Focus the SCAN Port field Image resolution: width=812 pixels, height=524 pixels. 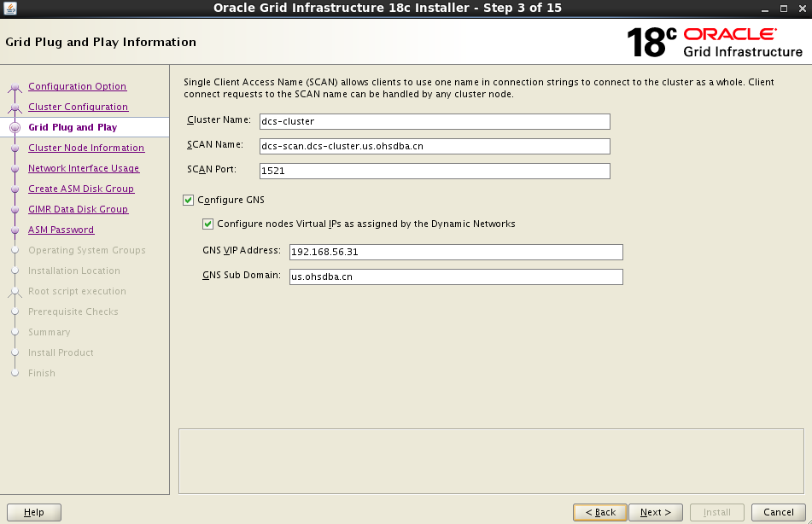435,171
